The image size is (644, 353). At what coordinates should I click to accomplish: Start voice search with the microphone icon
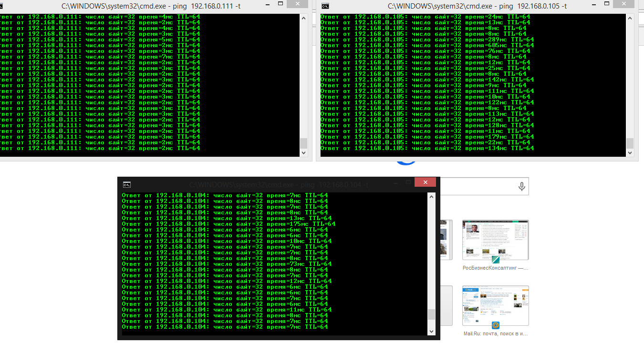(522, 187)
